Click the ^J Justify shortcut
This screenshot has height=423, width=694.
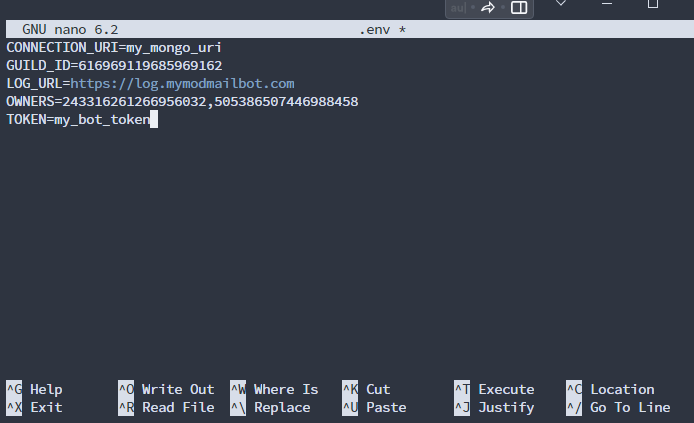[x=494, y=407]
